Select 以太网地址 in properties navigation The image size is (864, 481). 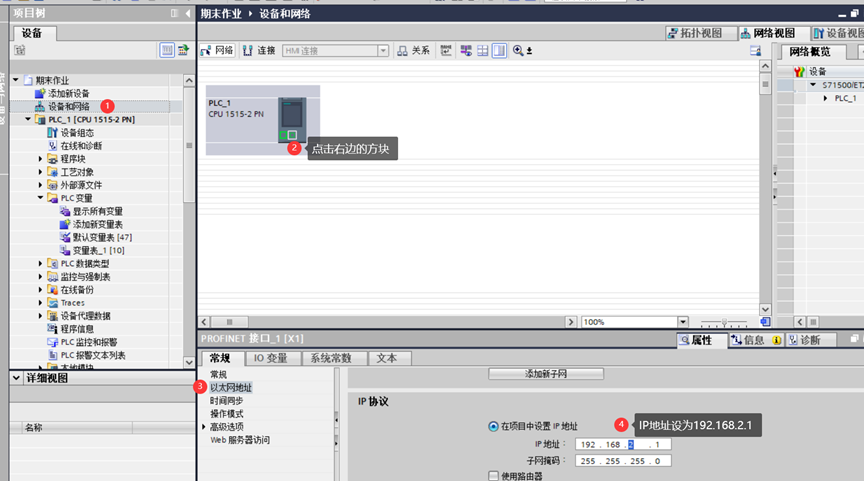(231, 387)
